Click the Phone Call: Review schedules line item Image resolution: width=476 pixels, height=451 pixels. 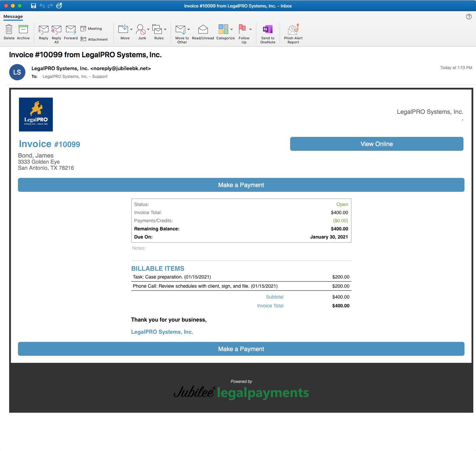pyautogui.click(x=241, y=286)
